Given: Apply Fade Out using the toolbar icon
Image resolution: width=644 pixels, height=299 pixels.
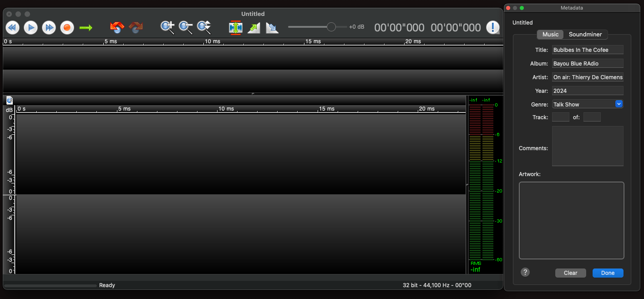Looking at the screenshot, I should click(272, 28).
